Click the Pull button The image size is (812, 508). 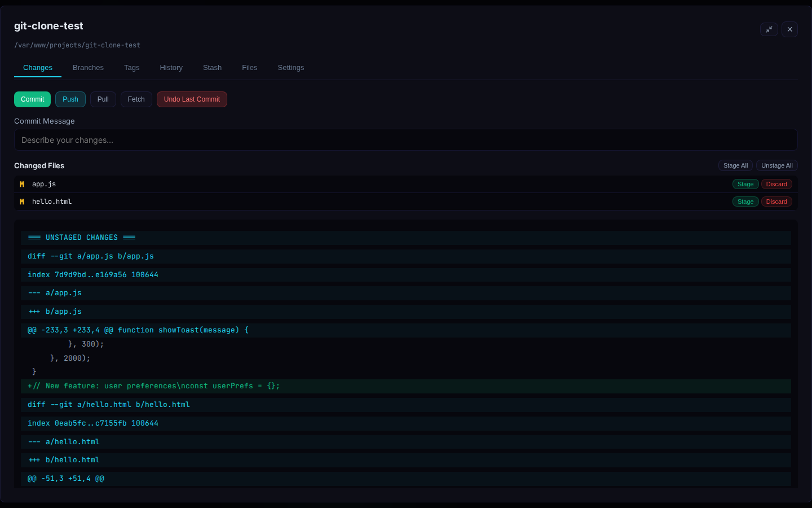(x=103, y=99)
